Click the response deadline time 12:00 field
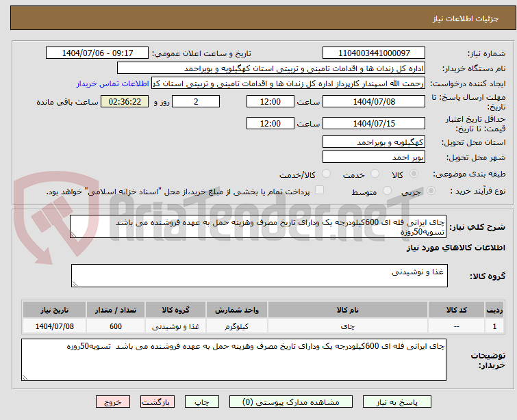517x420 pixels. [270, 101]
